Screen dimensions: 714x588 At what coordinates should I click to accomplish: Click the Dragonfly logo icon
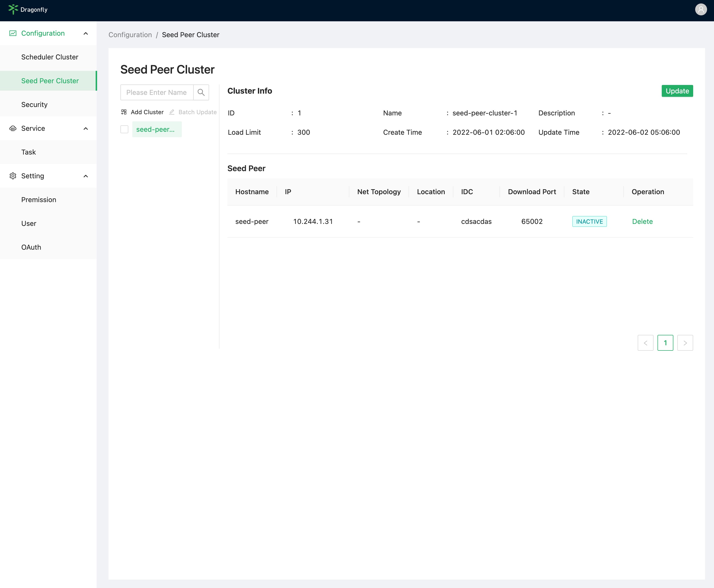tap(11, 9)
